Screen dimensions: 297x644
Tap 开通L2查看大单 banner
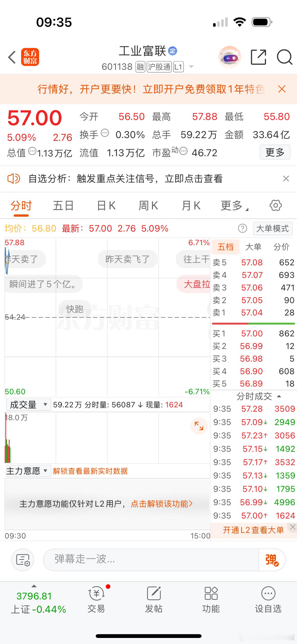click(253, 530)
